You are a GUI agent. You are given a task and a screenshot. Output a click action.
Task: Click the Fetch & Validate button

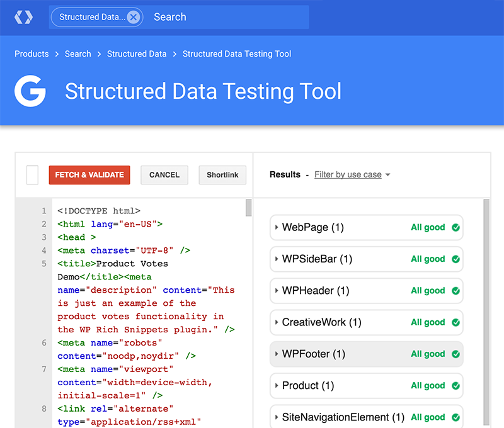click(89, 175)
